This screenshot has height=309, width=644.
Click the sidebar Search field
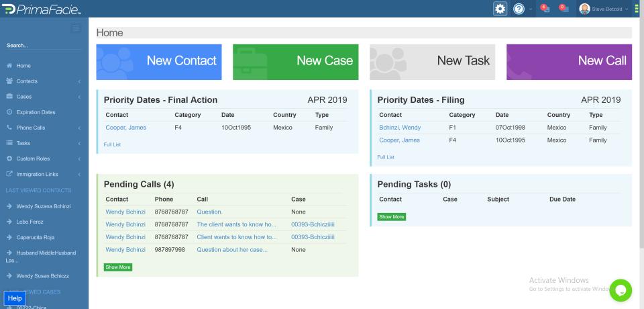pyautogui.click(x=44, y=45)
